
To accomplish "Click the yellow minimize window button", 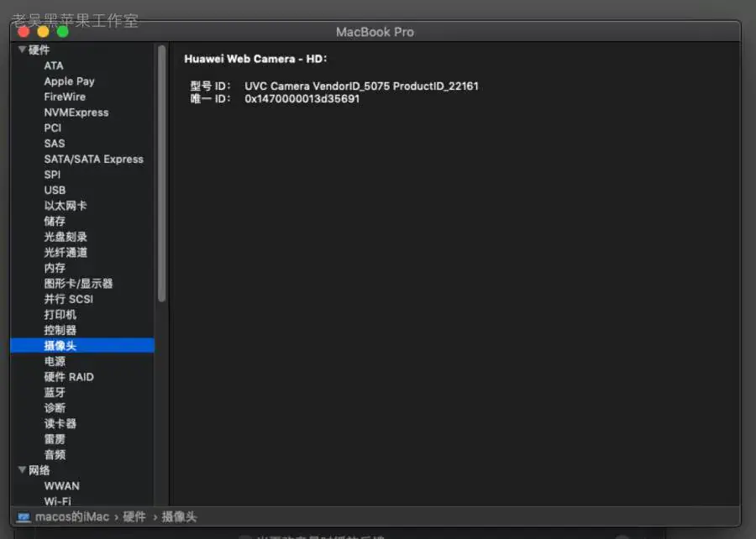I will pyautogui.click(x=43, y=32).
